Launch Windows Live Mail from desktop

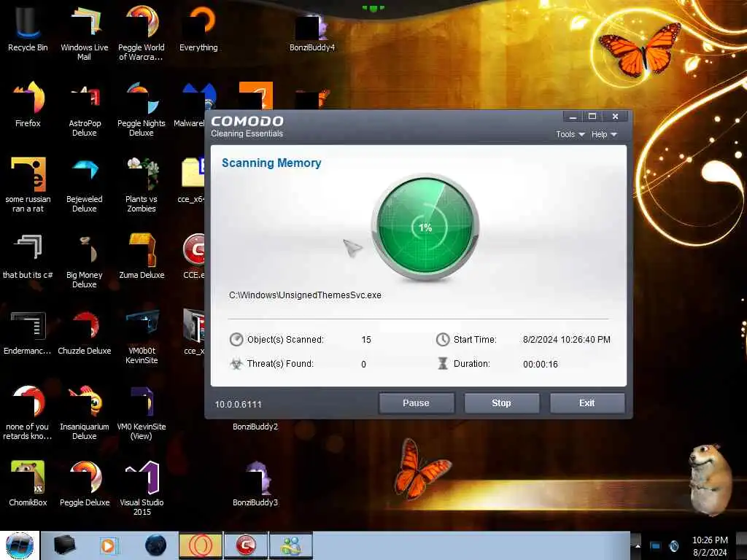click(85, 32)
